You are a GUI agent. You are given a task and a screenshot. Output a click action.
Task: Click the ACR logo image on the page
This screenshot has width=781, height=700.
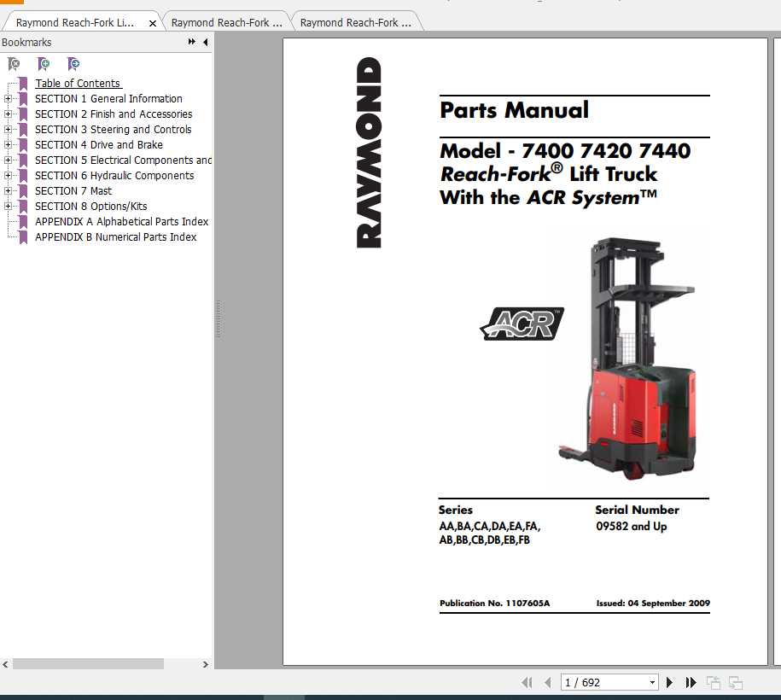tap(522, 324)
